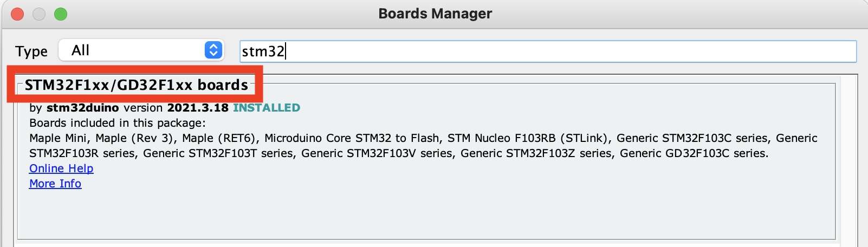Open the More Info link
The image size is (868, 247).
pyautogui.click(x=55, y=184)
